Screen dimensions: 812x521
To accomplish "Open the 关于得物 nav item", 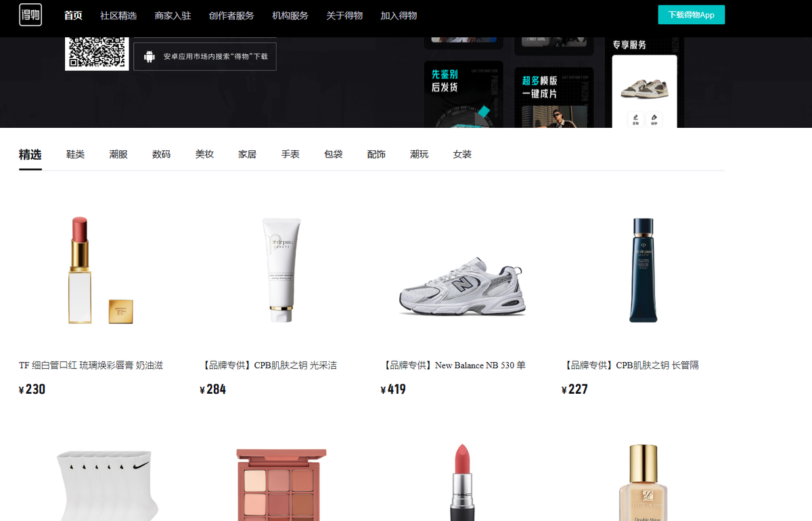I will (344, 16).
